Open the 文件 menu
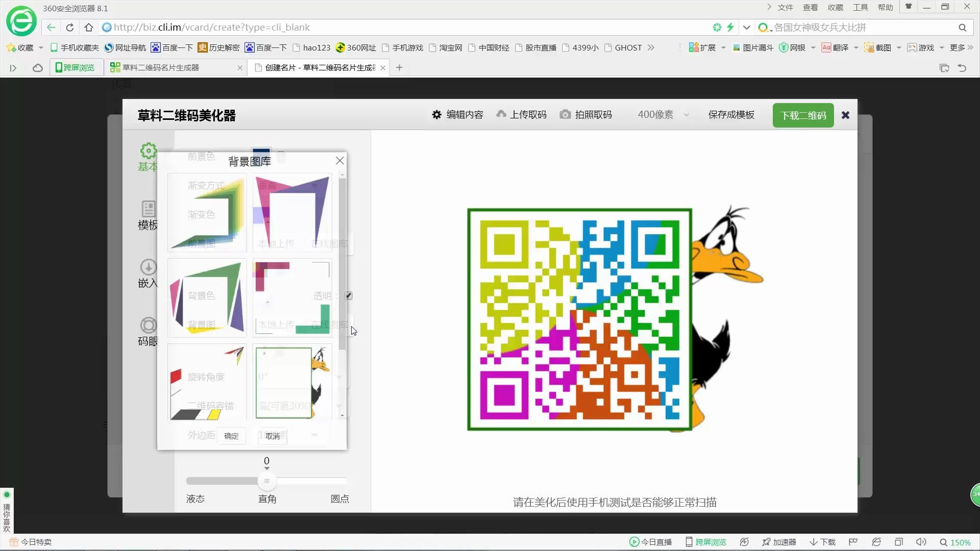Screen dimensions: 980x551 785,7
